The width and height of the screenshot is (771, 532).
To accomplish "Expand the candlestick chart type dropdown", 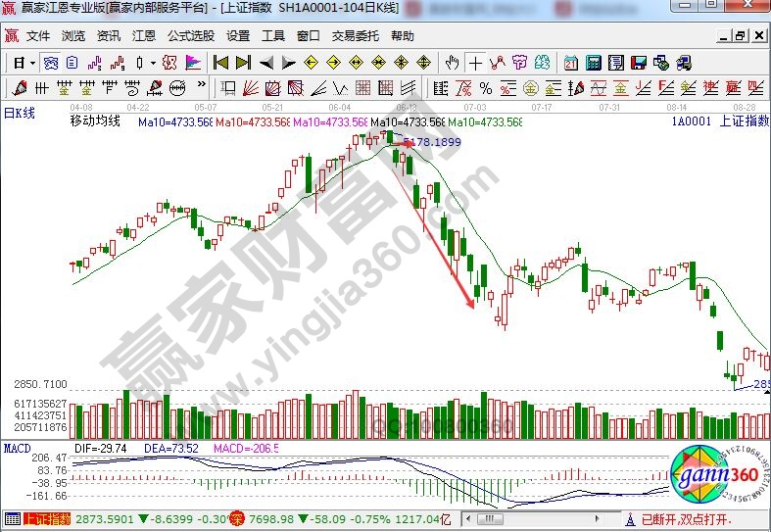I will pos(153,63).
